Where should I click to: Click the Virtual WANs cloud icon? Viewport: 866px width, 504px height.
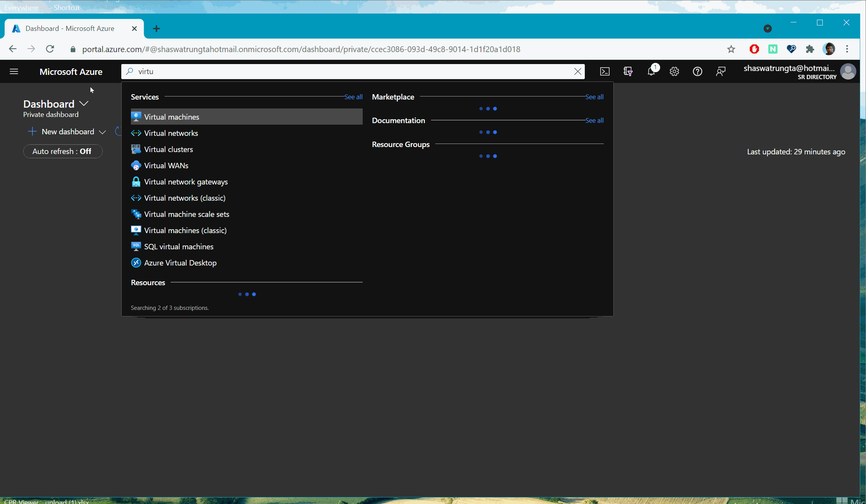136,166
